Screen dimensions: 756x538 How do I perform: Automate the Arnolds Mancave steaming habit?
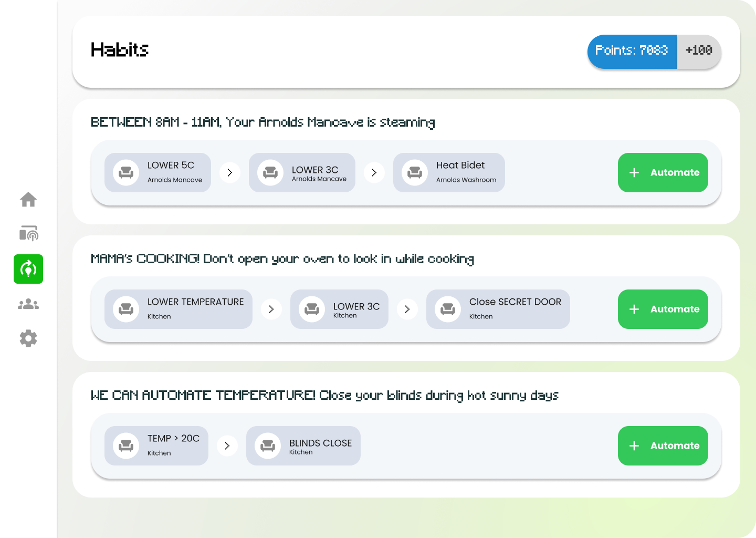tap(663, 172)
